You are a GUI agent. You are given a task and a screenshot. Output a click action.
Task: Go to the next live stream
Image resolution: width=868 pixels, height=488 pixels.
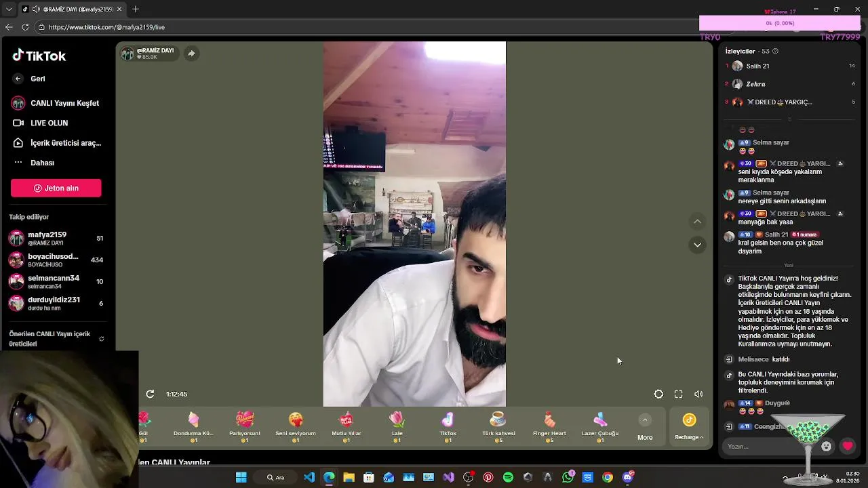697,245
